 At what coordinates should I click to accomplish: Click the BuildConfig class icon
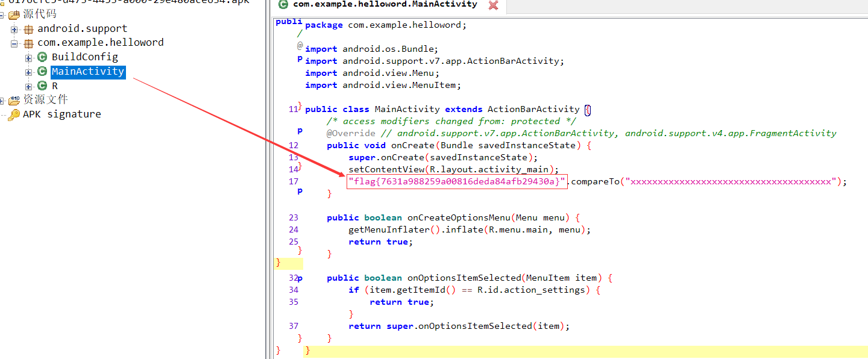click(42, 57)
